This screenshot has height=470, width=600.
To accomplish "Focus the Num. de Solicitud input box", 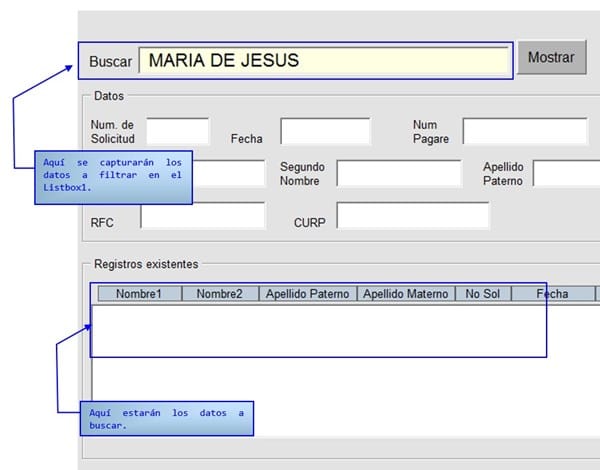I will 178,131.
